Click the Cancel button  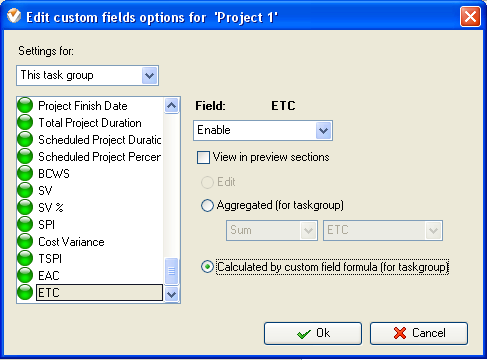click(419, 333)
